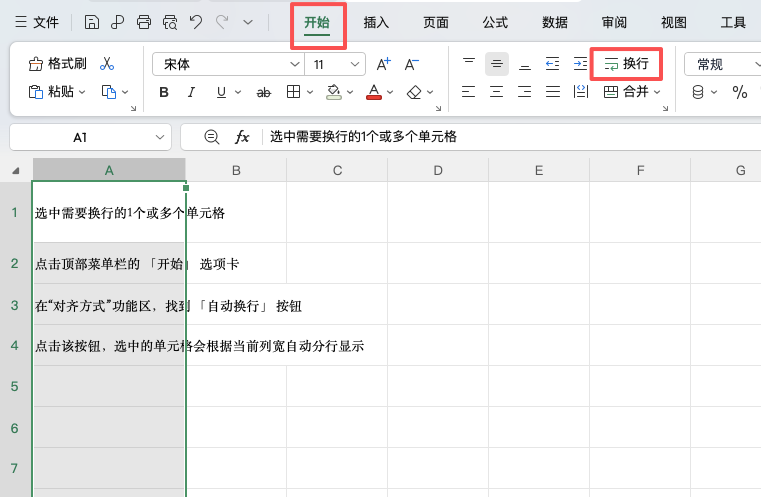Toggle strikethrough formatting
This screenshot has width=761, height=497.
[x=264, y=92]
